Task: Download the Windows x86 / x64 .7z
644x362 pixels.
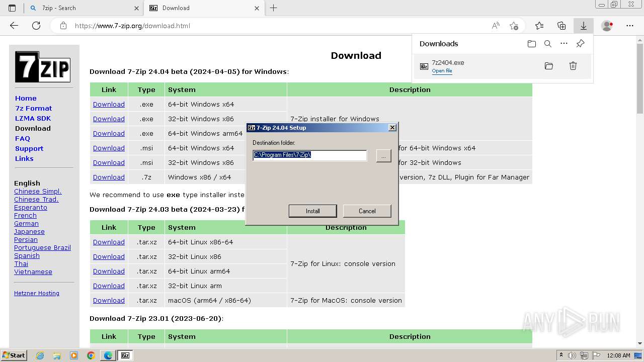Action: (x=109, y=177)
